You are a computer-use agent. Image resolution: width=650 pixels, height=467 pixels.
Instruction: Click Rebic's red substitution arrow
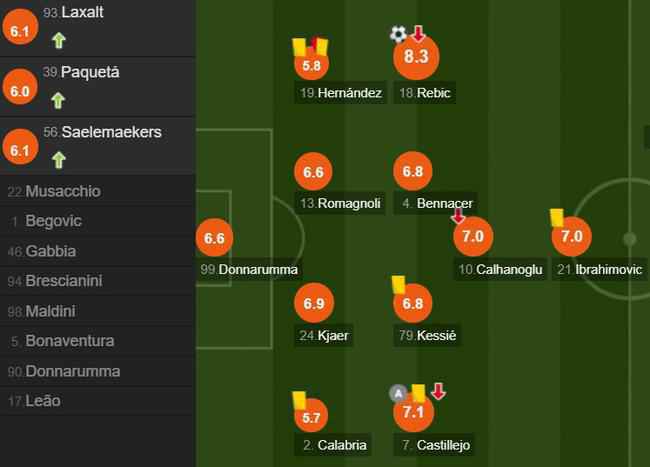tap(418, 34)
